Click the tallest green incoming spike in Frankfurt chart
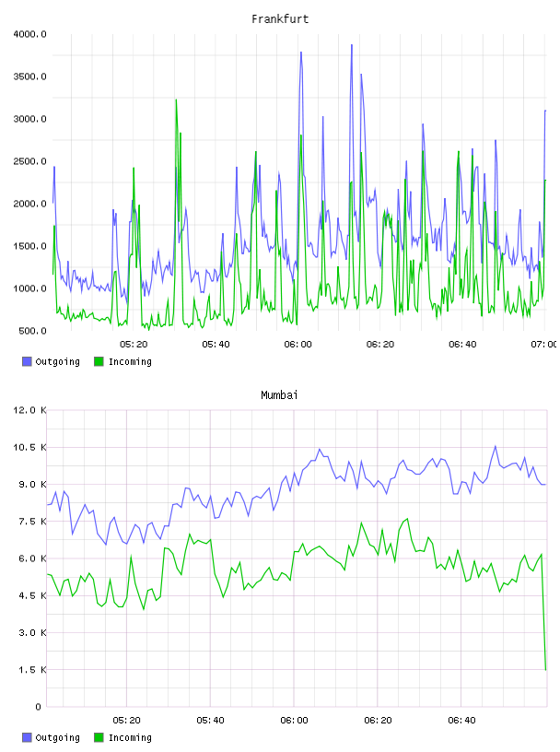Viewport: 560px width, 752px height. point(176,100)
